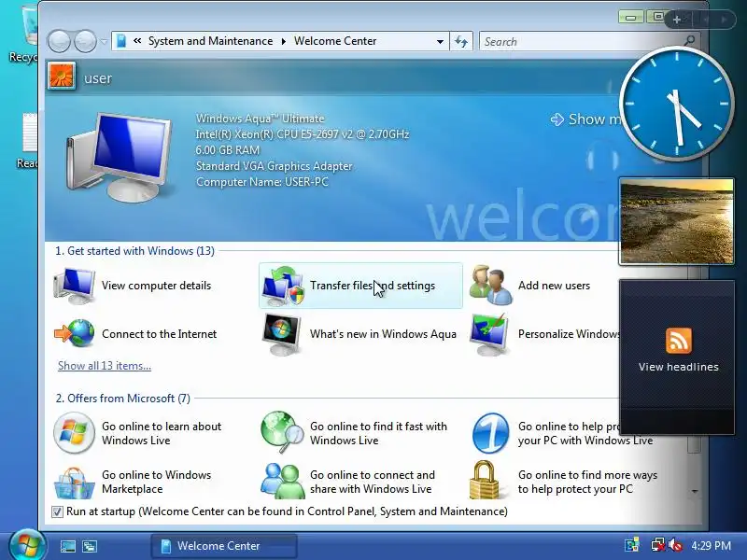Click View headlines in the feed gadget
The width and height of the screenshot is (747, 560).
pos(679,367)
